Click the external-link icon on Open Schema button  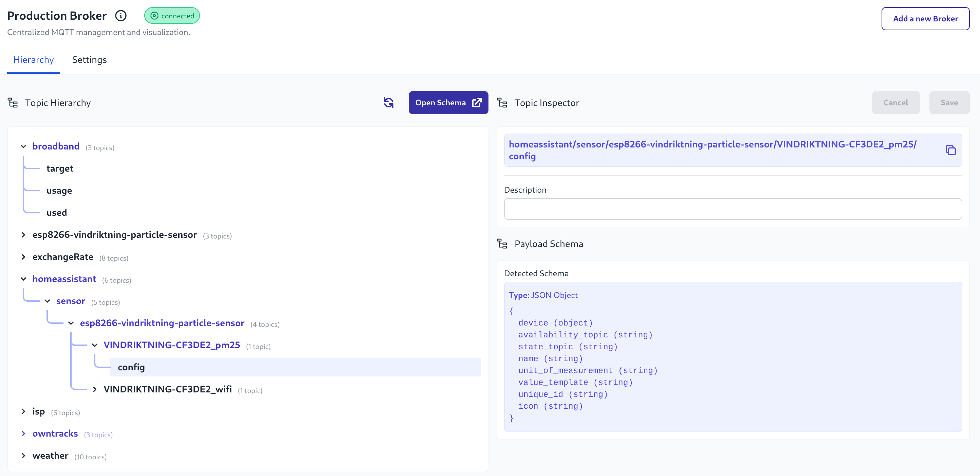(x=477, y=102)
